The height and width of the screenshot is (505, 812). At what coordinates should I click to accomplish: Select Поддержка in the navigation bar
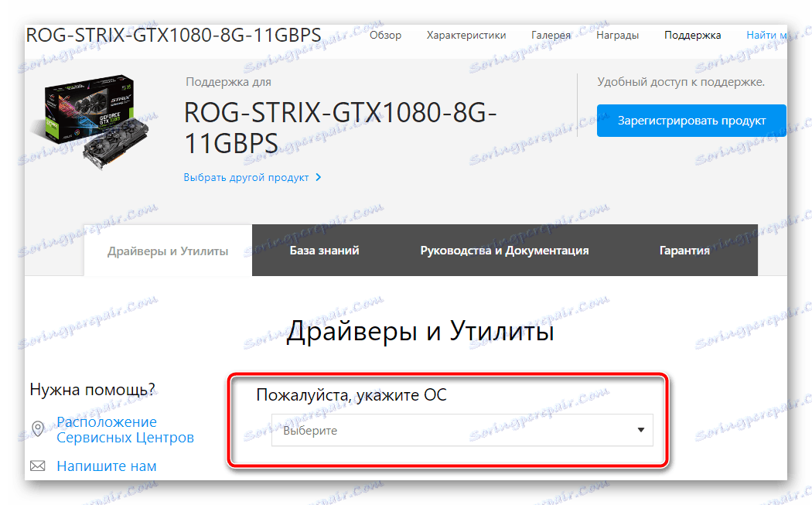pyautogui.click(x=692, y=35)
